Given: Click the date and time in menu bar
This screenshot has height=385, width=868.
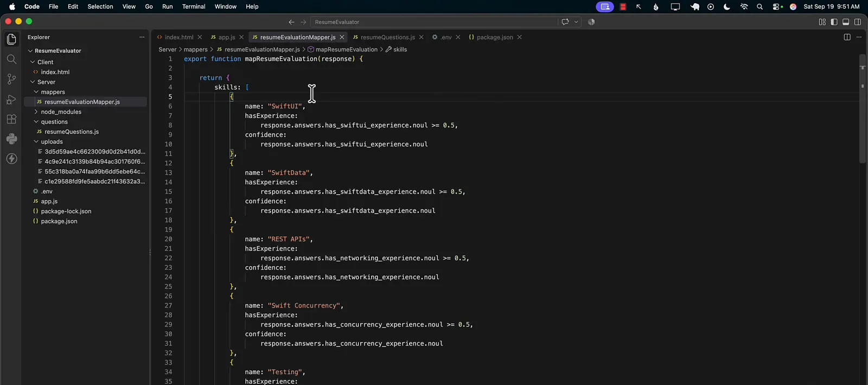Looking at the screenshot, I should tap(831, 7).
